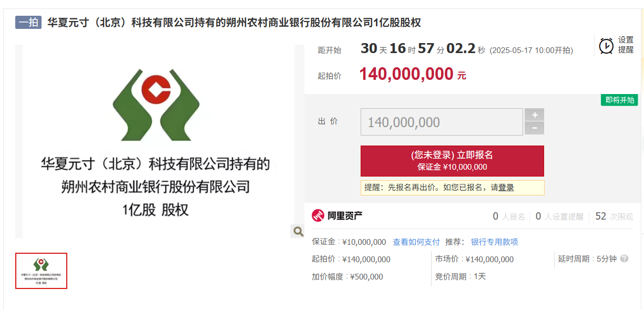Decrease bid with the minus button
Image resolution: width=644 pixels, height=310 pixels.
tap(535, 128)
